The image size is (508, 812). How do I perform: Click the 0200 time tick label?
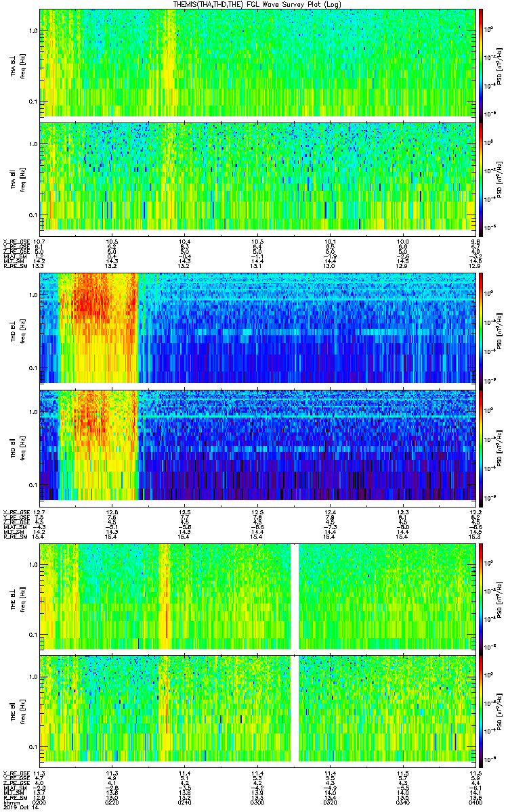click(x=40, y=801)
